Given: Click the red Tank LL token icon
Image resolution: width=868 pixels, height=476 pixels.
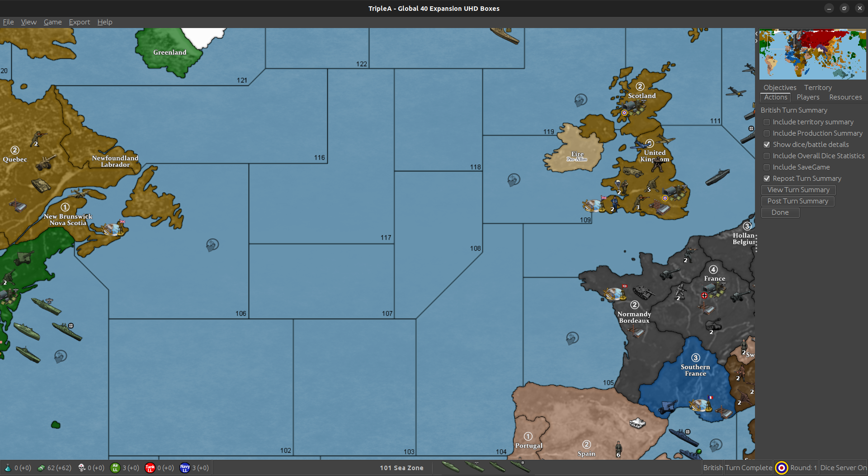Looking at the screenshot, I should pos(150,468).
